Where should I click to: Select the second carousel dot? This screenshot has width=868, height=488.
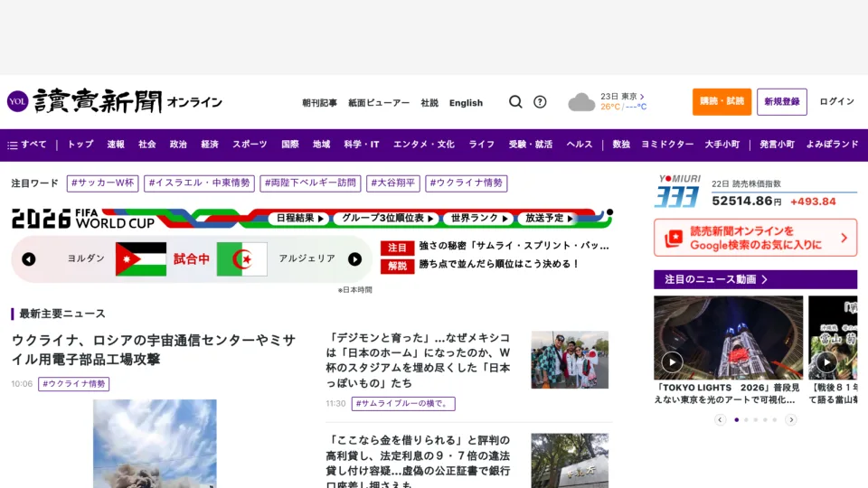click(746, 420)
